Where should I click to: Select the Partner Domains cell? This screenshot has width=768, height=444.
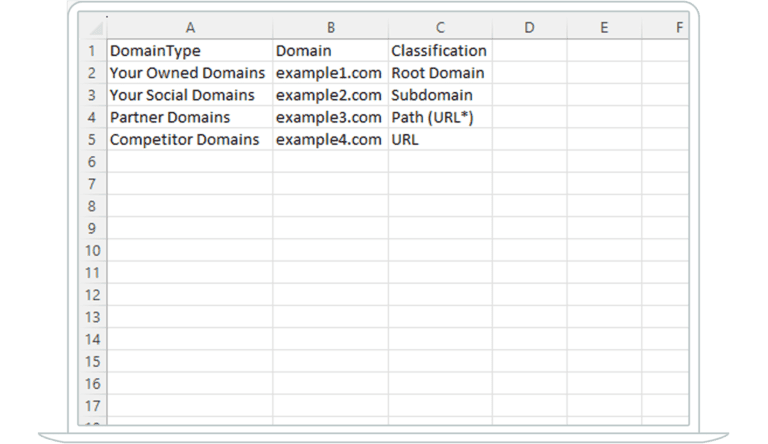190,117
